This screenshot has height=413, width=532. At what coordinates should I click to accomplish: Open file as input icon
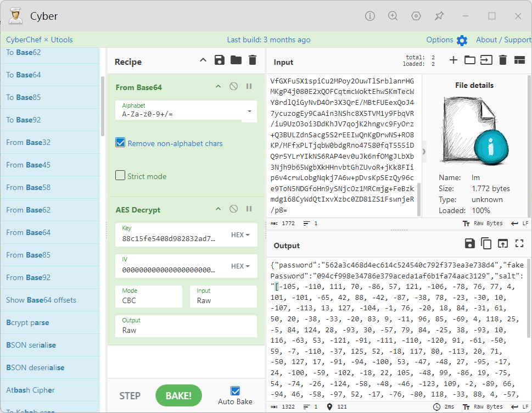(486, 60)
